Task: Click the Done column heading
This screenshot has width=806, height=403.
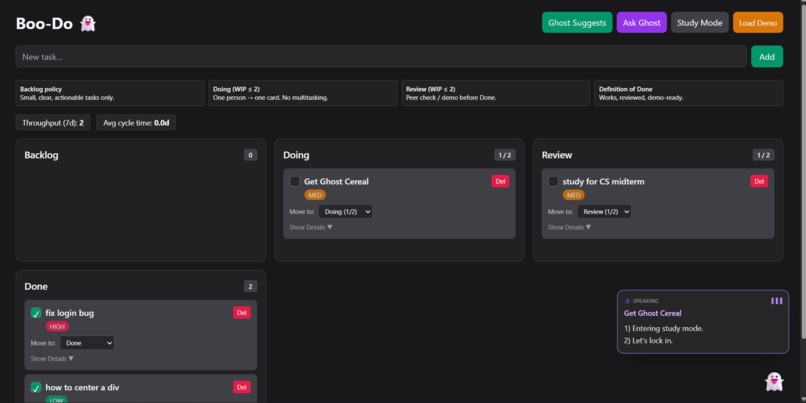Action: pyautogui.click(x=36, y=286)
